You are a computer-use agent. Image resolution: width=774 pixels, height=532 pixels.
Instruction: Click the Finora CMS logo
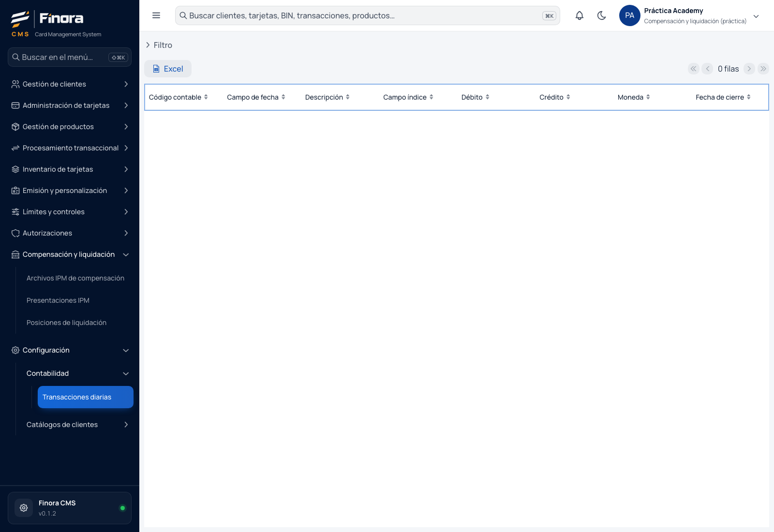click(x=56, y=24)
